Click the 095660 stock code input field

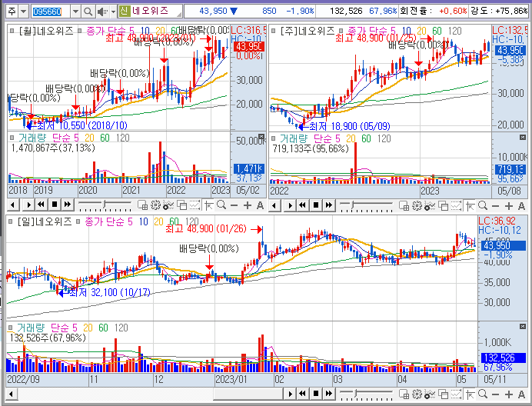coord(51,12)
